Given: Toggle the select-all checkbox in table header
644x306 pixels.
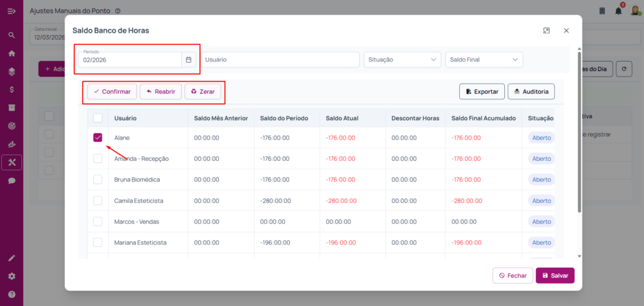Looking at the screenshot, I should [x=97, y=117].
